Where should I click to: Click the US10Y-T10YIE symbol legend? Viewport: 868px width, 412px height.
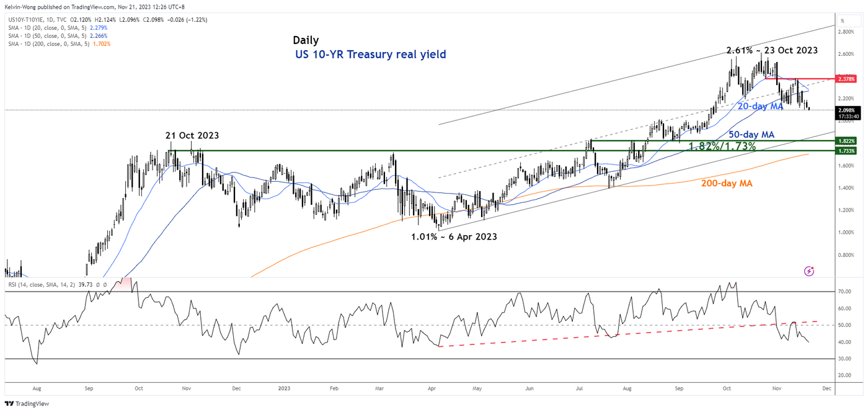pos(31,20)
